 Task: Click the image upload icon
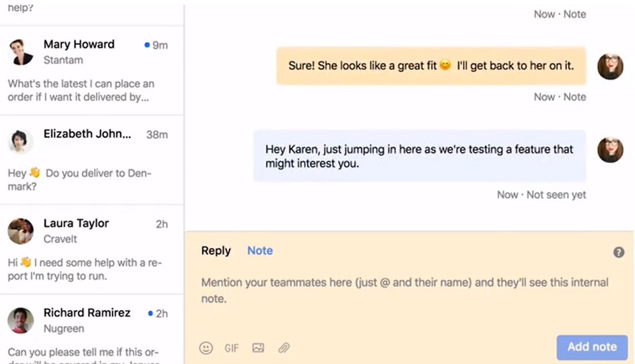pyautogui.click(x=258, y=348)
